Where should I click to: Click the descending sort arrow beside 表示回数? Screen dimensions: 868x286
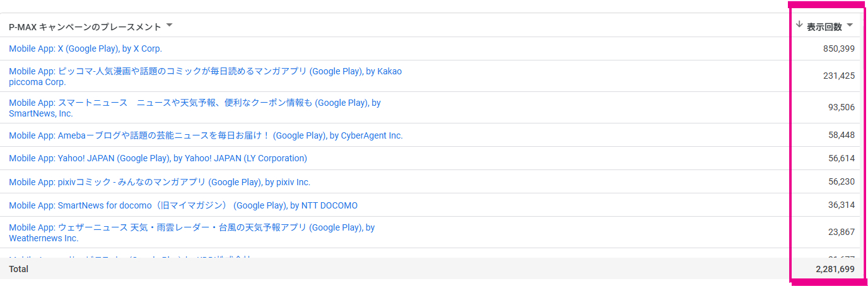[x=800, y=25]
